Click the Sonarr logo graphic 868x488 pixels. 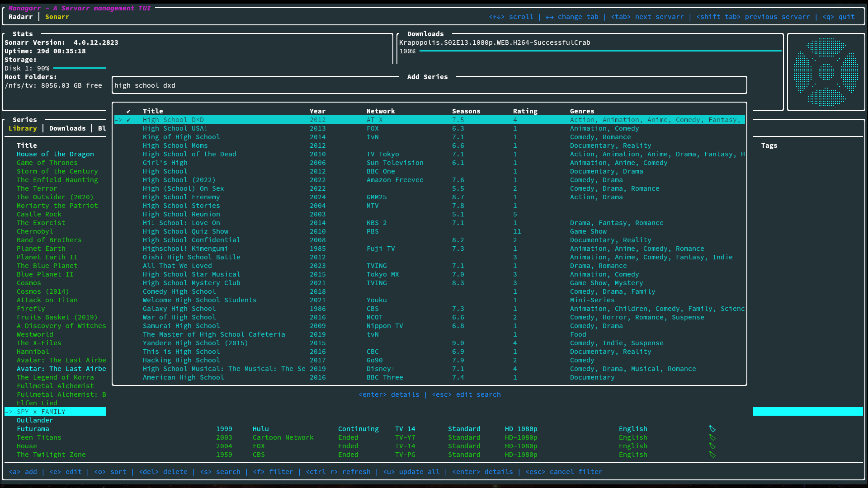[x=826, y=72]
